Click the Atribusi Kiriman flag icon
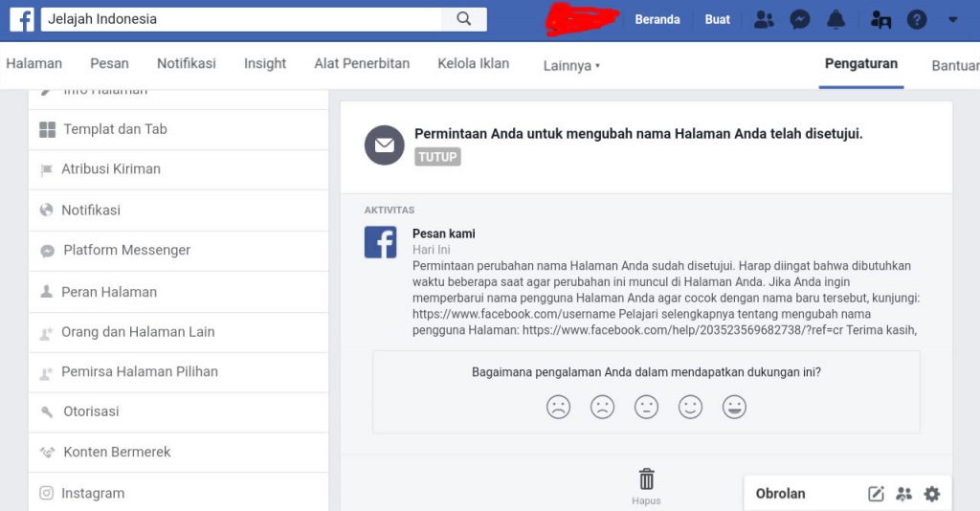The image size is (980, 511). click(x=46, y=170)
